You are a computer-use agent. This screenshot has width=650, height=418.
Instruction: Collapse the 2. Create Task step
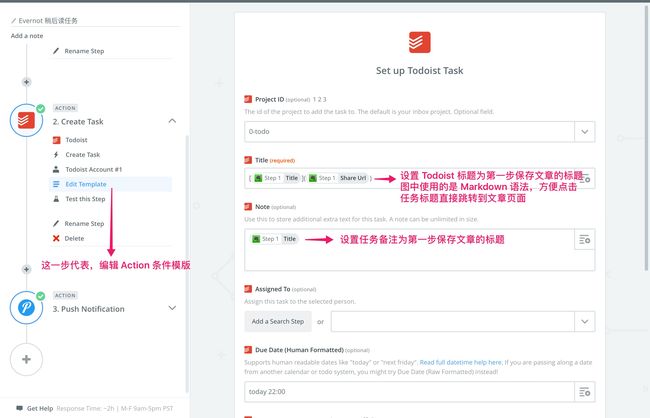click(172, 121)
